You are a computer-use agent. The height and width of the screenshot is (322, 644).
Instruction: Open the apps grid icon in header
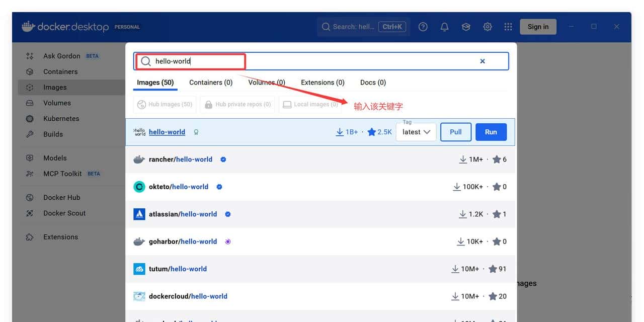(508, 27)
